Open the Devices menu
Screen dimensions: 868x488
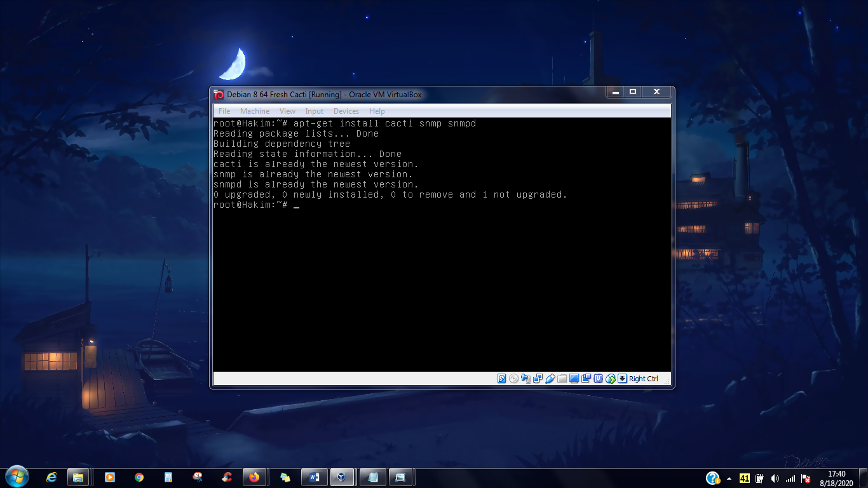[x=346, y=111]
